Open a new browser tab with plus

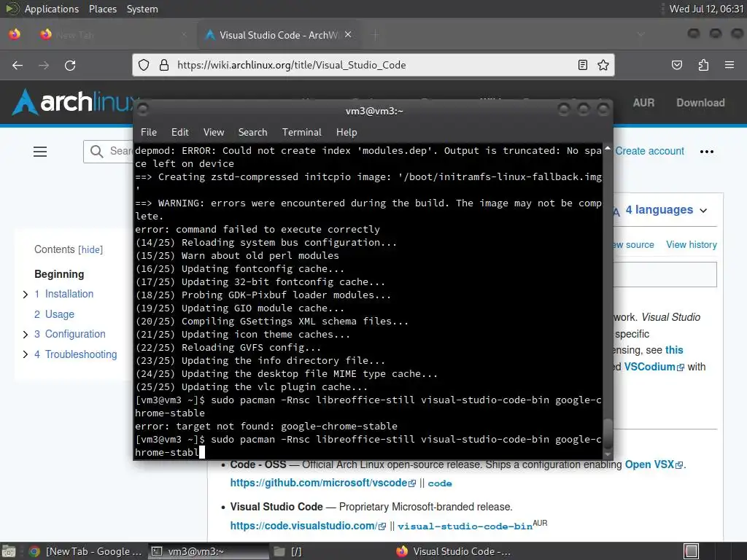(x=375, y=35)
